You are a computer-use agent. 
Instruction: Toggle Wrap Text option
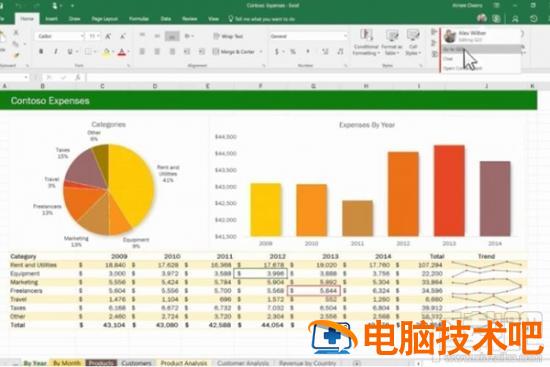(x=228, y=36)
